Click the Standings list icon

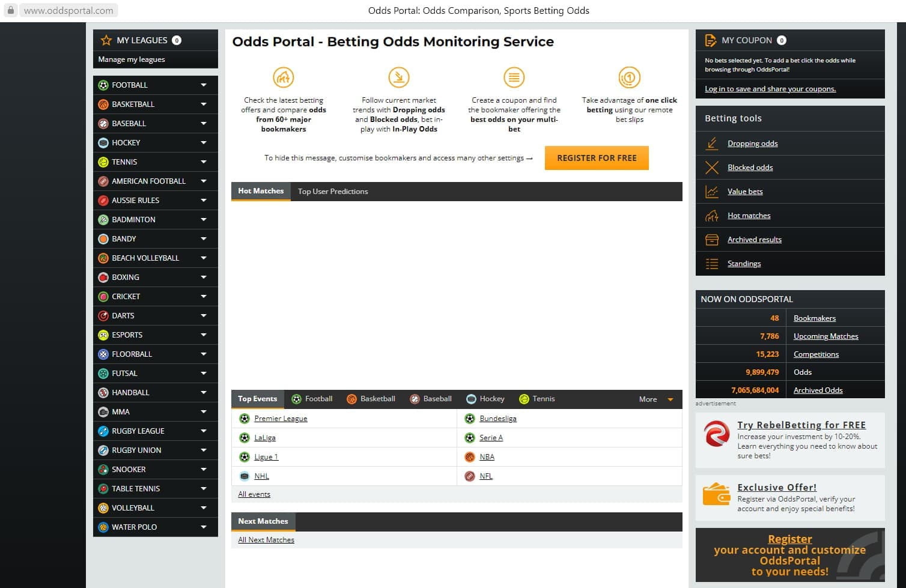[712, 264]
